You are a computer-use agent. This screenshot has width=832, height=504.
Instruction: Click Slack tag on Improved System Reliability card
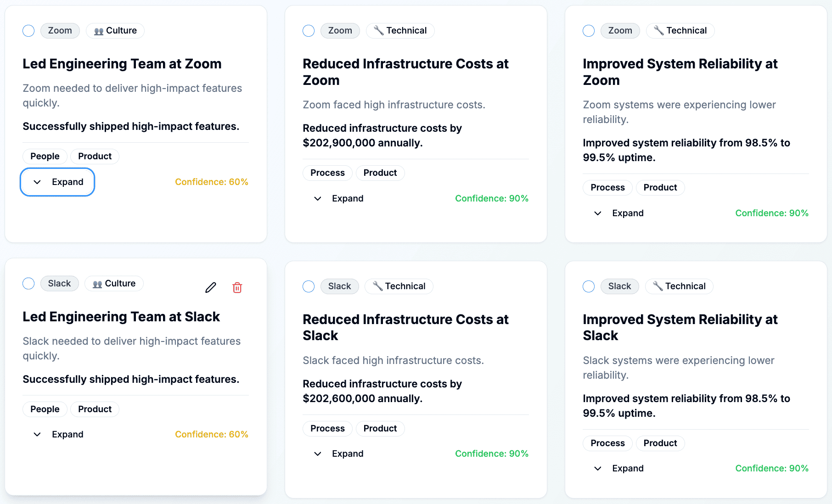point(620,286)
